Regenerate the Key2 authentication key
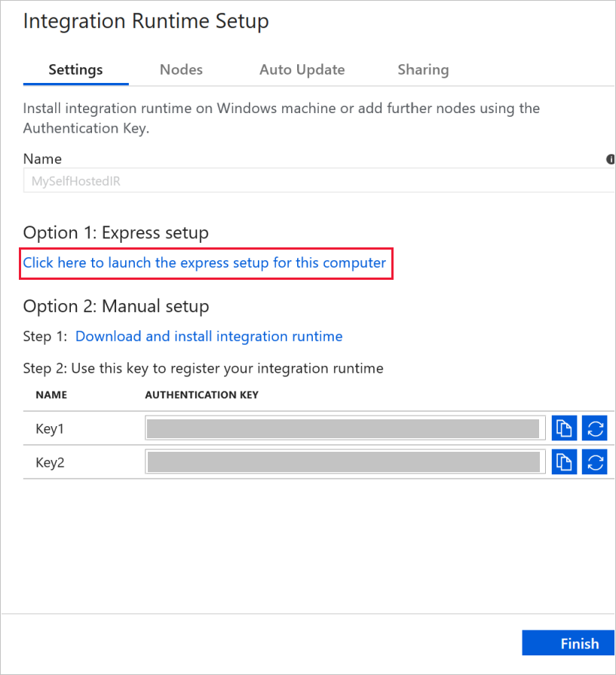The height and width of the screenshot is (675, 616). pyautogui.click(x=595, y=462)
